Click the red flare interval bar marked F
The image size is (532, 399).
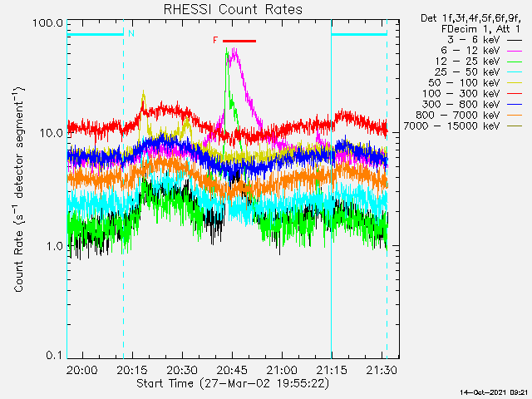[239, 41]
